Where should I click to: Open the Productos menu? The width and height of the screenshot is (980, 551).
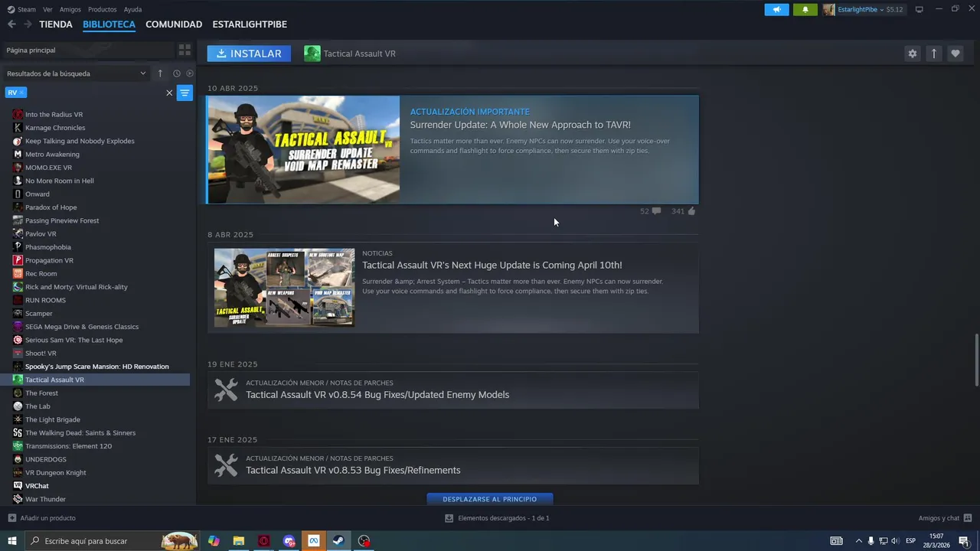[x=103, y=9]
